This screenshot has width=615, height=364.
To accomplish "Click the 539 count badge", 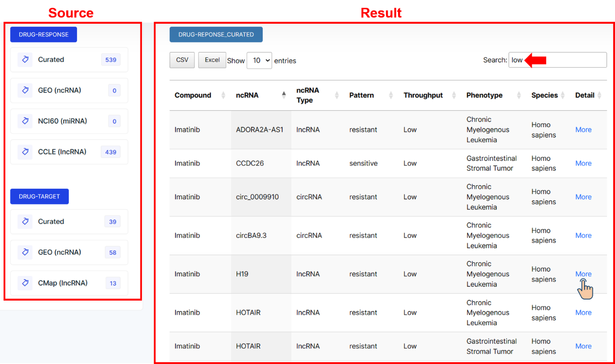I will (111, 60).
